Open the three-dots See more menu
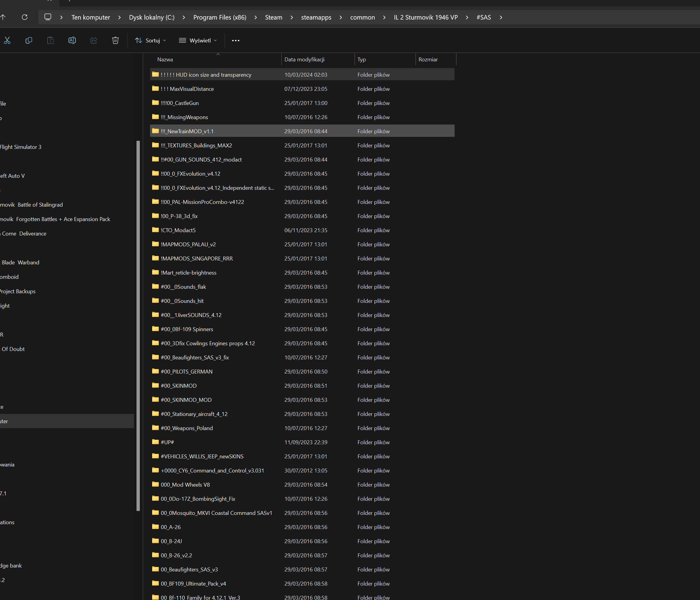Viewport: 700px width, 600px height. [x=235, y=41]
